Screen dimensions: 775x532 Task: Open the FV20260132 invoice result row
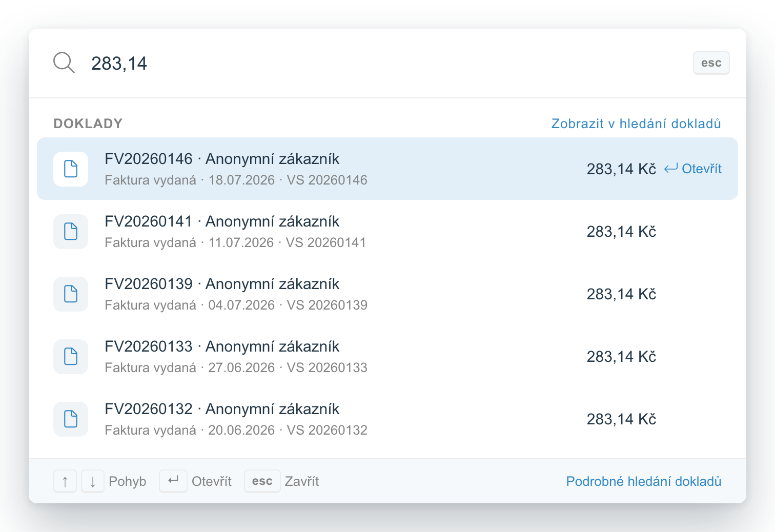[387, 419]
